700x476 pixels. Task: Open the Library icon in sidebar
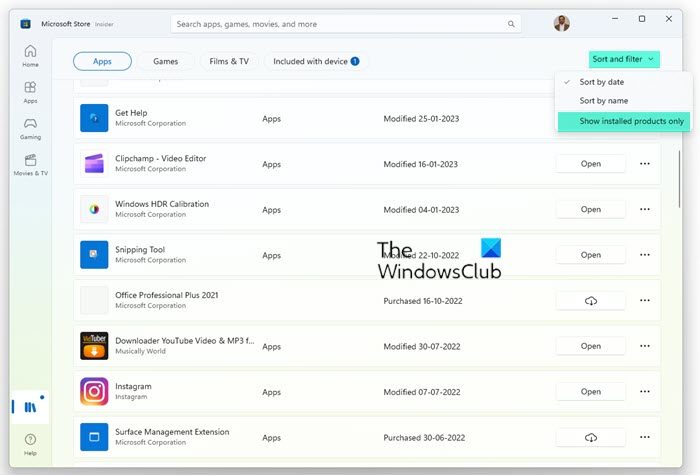(30, 407)
